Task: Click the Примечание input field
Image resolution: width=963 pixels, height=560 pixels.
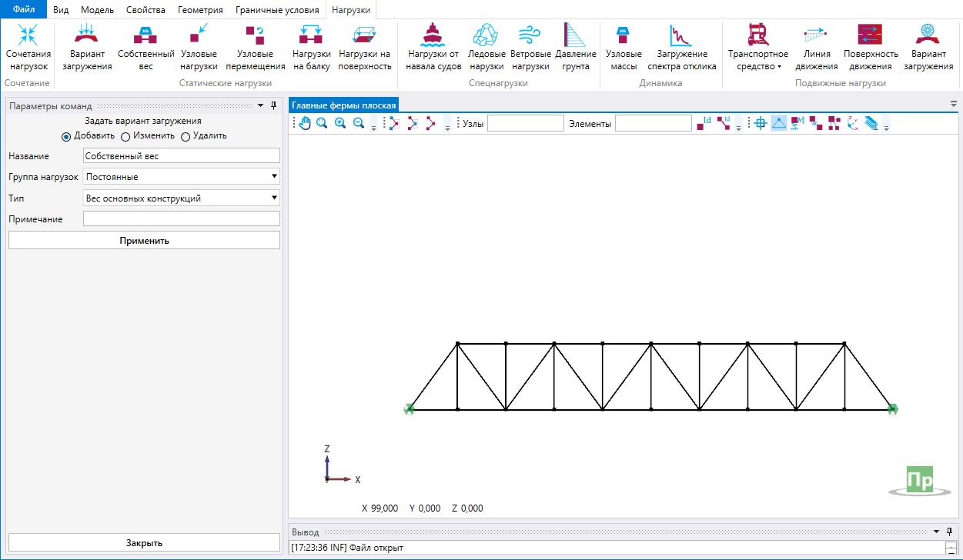Action: pos(181,219)
